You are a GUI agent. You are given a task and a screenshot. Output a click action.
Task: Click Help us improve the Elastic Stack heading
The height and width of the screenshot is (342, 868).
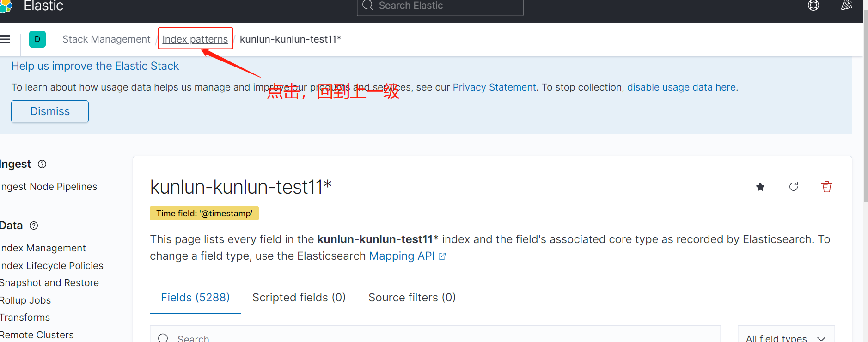pyautogui.click(x=95, y=66)
